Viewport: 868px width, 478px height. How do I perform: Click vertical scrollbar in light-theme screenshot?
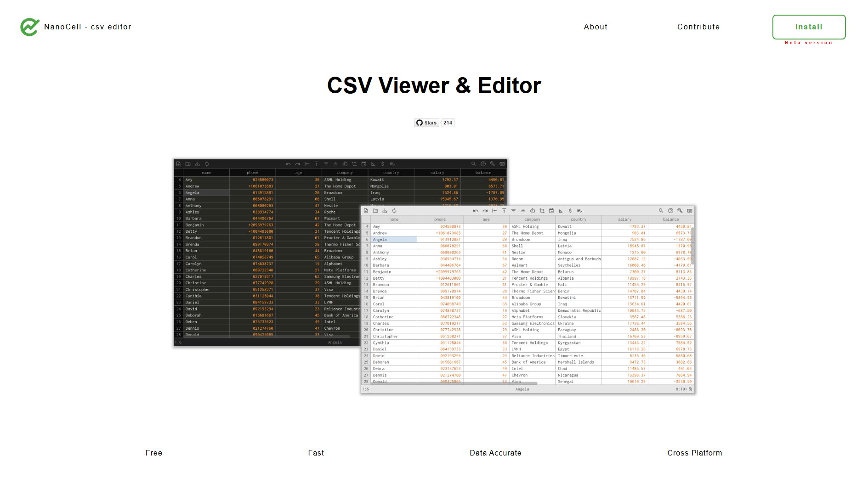tap(692, 246)
